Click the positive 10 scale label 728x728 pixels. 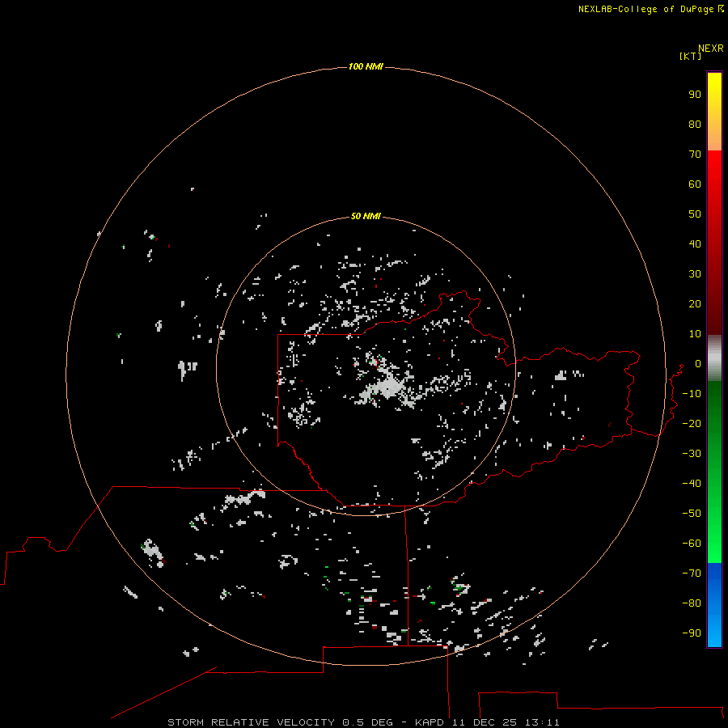tap(695, 334)
